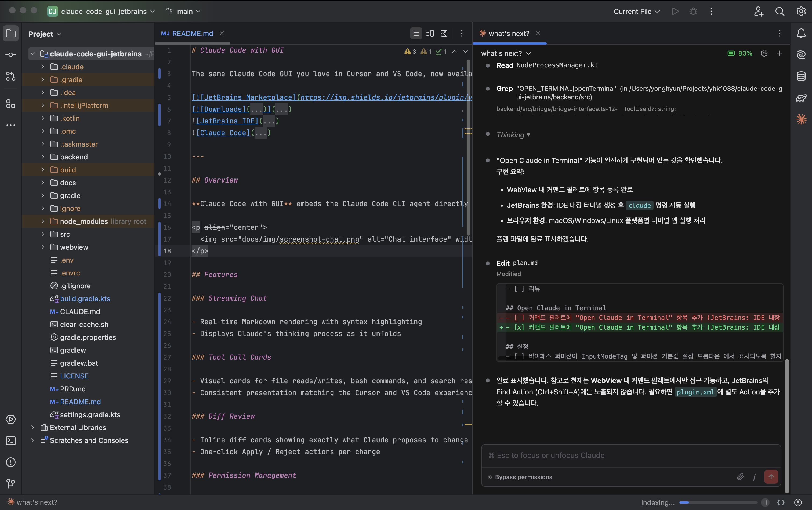This screenshot has width=812, height=510.
Task: Open the Database tool window icon
Action: pyautogui.click(x=801, y=76)
